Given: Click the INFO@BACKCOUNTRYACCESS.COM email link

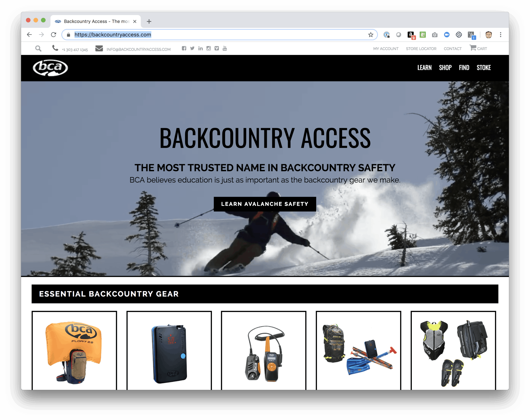Looking at the screenshot, I should click(x=138, y=49).
